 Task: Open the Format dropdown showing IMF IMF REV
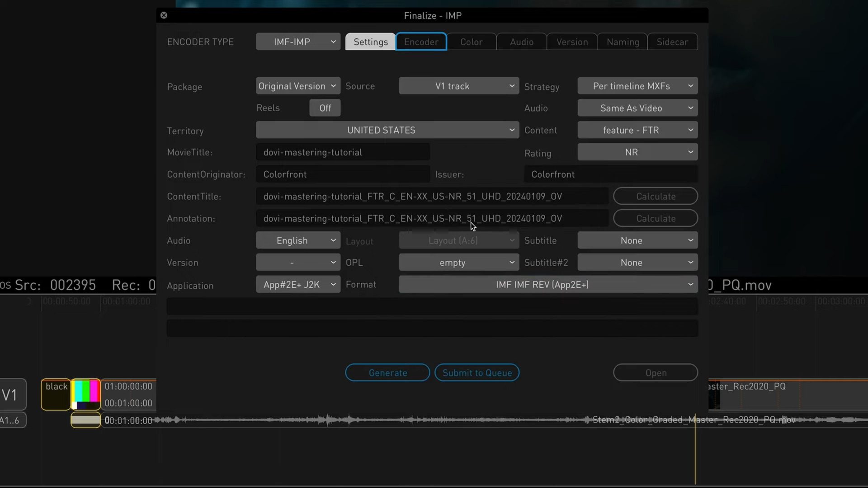[x=547, y=284]
